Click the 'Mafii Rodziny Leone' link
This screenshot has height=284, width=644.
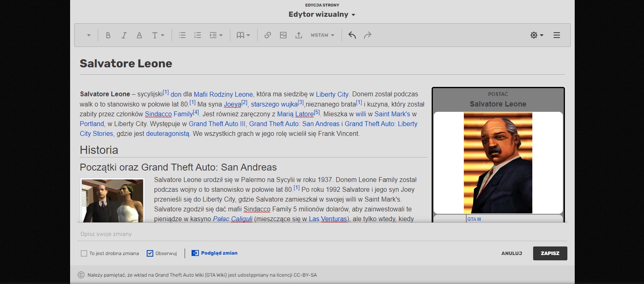[223, 94]
